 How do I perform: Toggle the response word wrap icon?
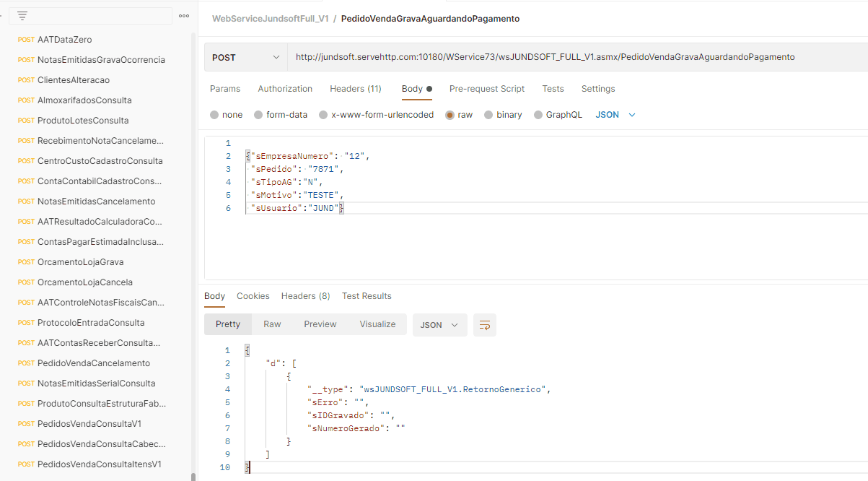pyautogui.click(x=484, y=325)
